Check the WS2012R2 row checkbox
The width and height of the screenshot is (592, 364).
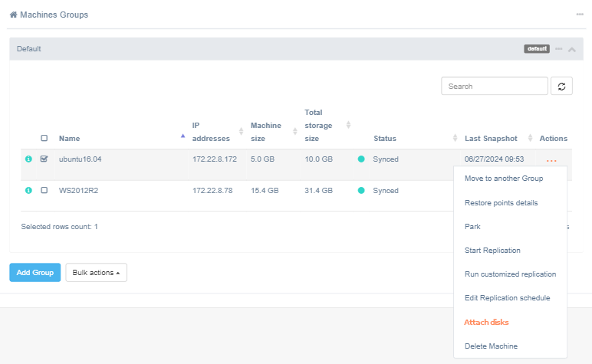click(44, 190)
